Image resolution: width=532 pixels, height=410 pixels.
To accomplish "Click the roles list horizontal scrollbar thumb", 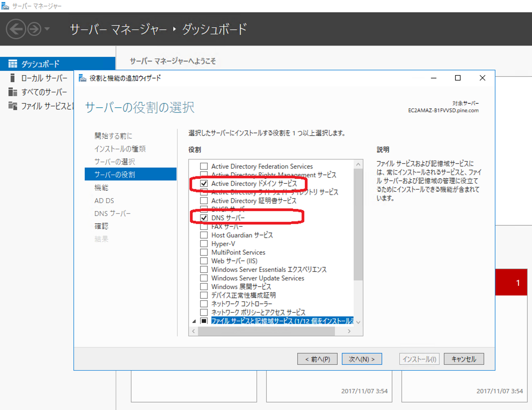I will click(x=266, y=331).
